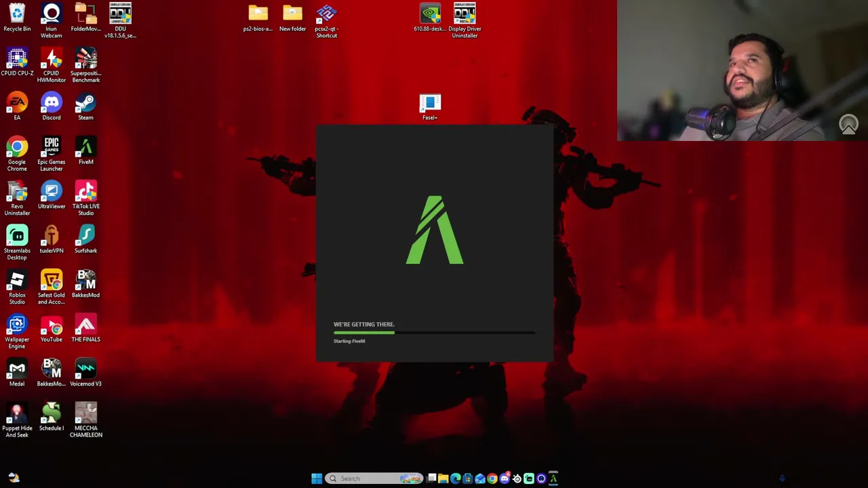This screenshot has height=488, width=868.
Task: Select the Surfshark desktop icon
Action: [x=85, y=240]
